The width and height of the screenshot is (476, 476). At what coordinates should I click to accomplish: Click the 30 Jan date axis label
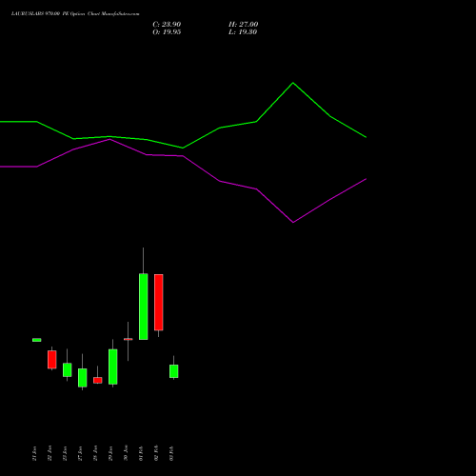(x=126, y=453)
